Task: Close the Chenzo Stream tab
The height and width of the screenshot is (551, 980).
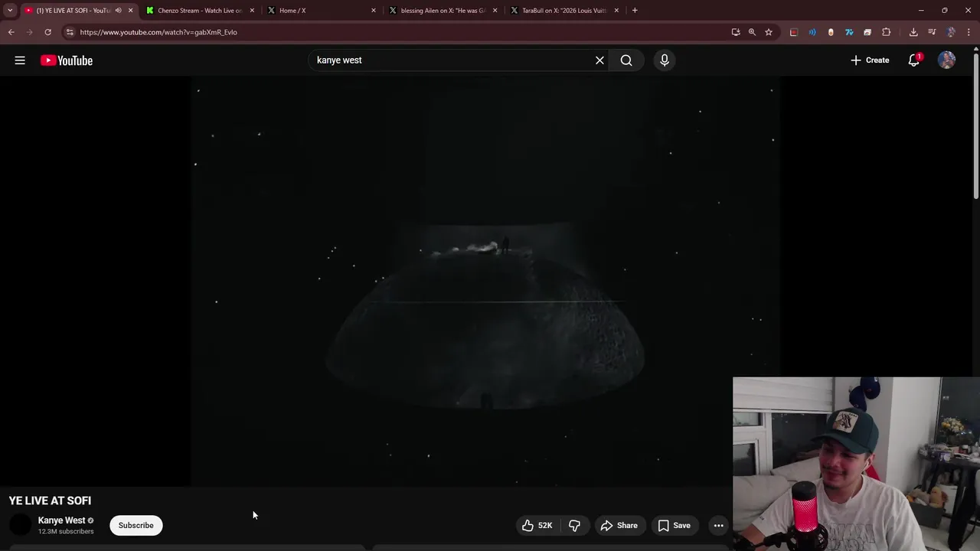Action: pyautogui.click(x=252, y=11)
